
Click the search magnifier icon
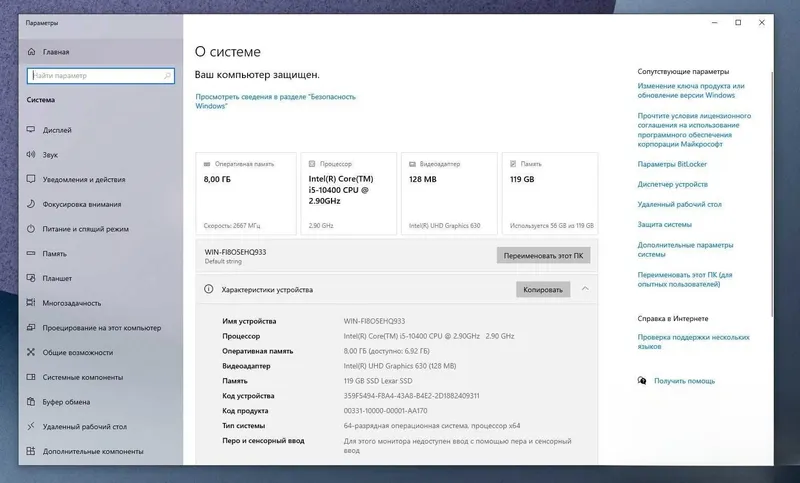click(x=167, y=76)
